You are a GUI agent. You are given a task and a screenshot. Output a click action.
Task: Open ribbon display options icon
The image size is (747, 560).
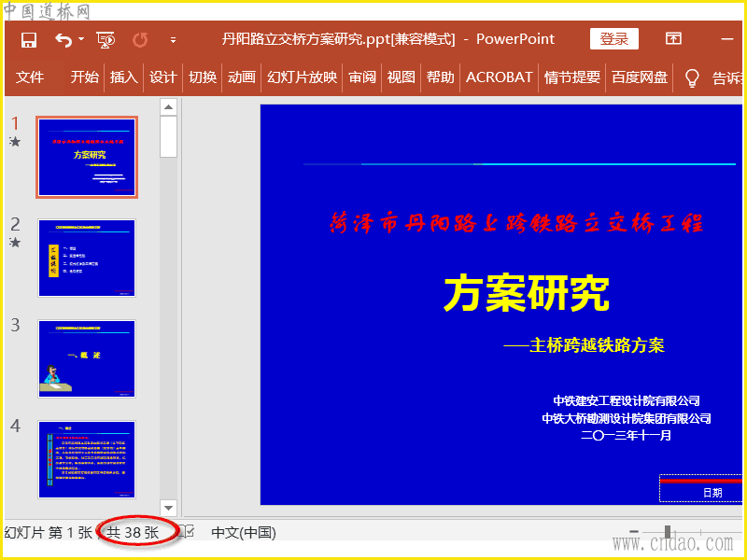point(673,38)
